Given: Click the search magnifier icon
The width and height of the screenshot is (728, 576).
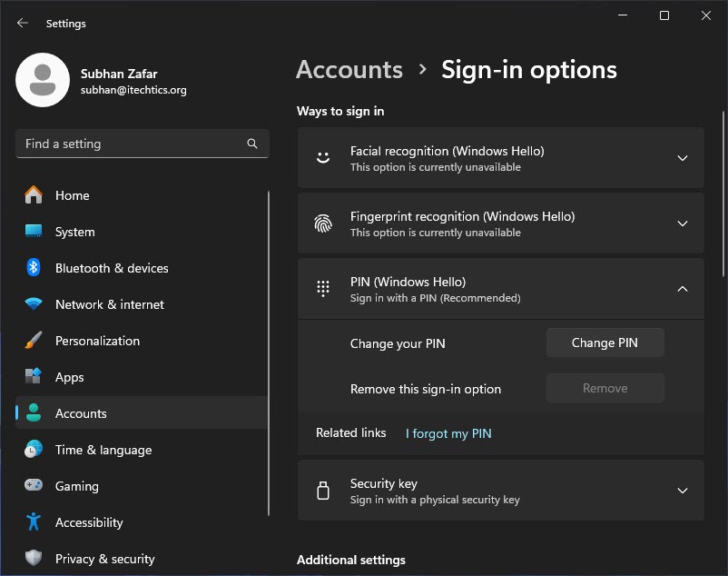Looking at the screenshot, I should tap(252, 144).
